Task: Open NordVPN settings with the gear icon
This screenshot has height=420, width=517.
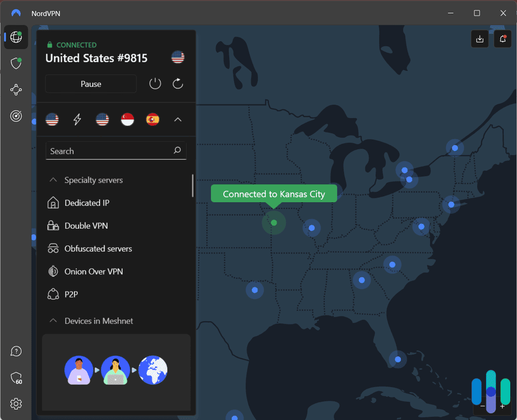Action: tap(16, 403)
